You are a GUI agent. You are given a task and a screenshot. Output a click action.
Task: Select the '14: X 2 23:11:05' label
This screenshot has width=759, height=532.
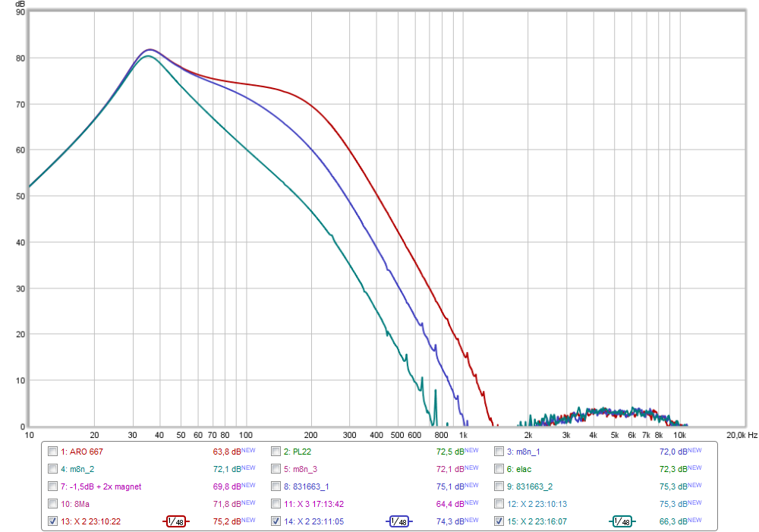click(x=313, y=521)
